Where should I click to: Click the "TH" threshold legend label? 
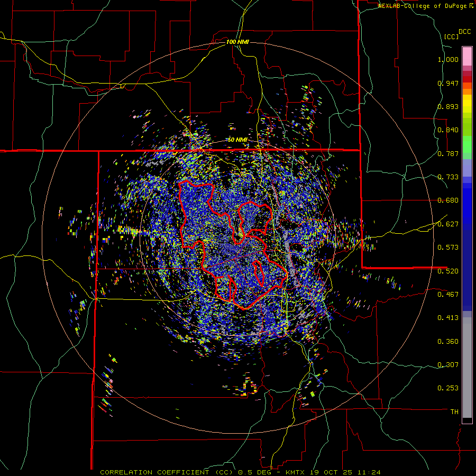454,411
